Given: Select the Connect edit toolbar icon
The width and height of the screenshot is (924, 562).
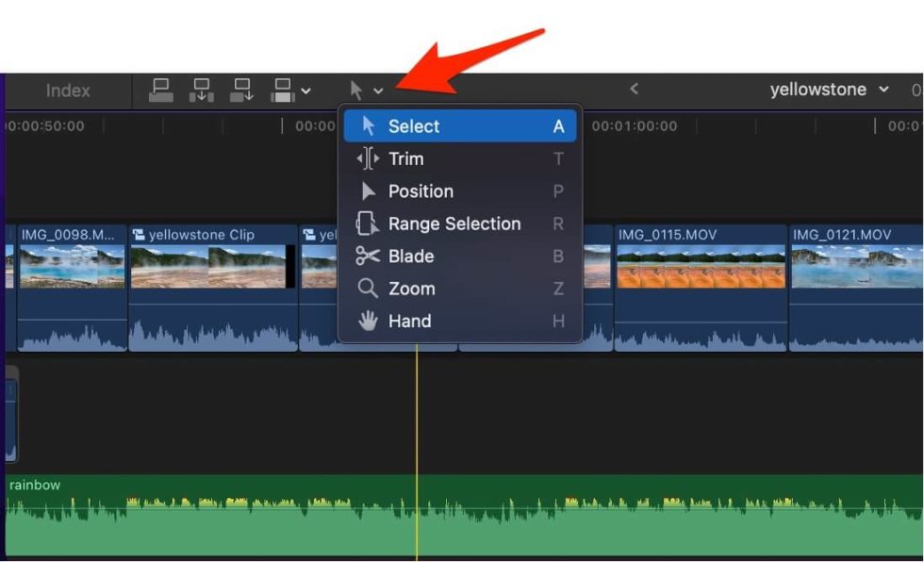Looking at the screenshot, I should tap(160, 90).
